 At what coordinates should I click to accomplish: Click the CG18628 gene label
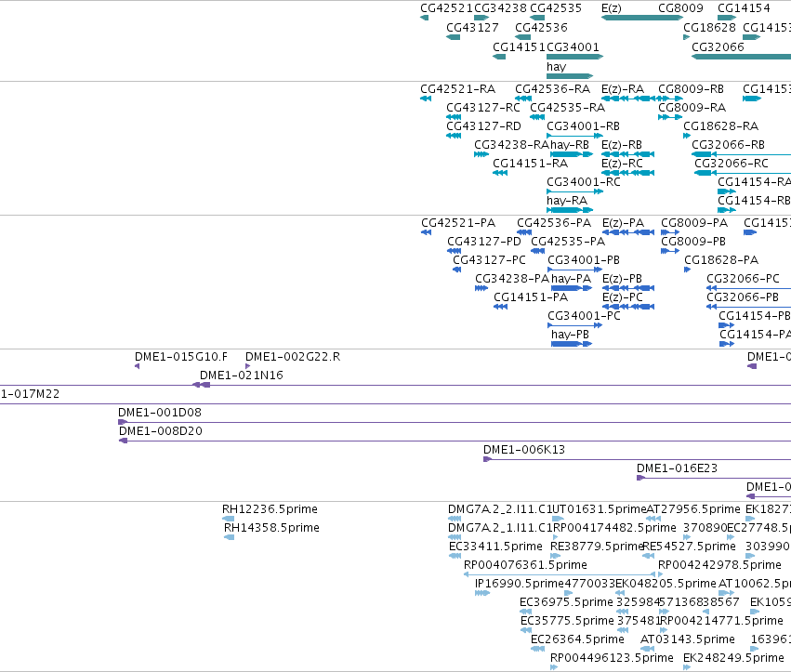point(710,27)
